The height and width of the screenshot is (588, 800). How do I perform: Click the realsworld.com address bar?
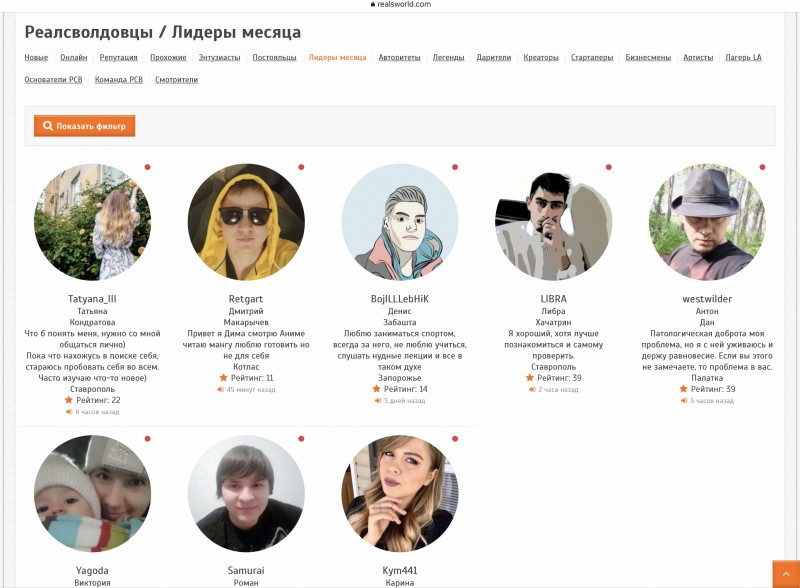pyautogui.click(x=401, y=4)
